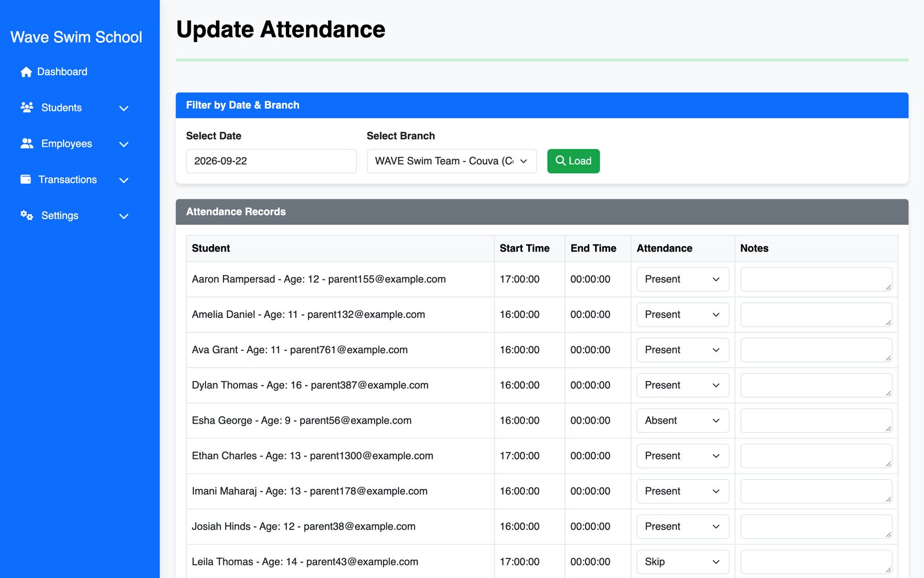Click the Settings gears icon
Image resolution: width=924 pixels, height=578 pixels.
(x=27, y=215)
